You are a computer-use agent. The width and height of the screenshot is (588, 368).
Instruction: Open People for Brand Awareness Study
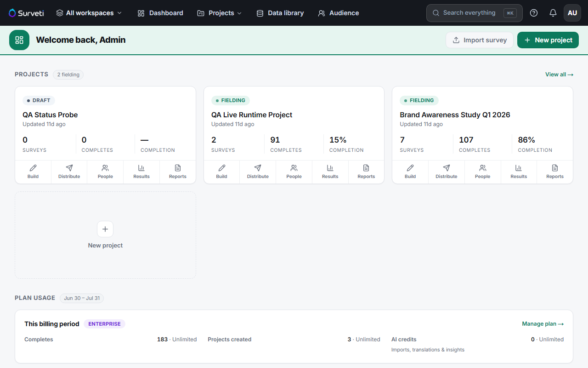[x=482, y=172]
